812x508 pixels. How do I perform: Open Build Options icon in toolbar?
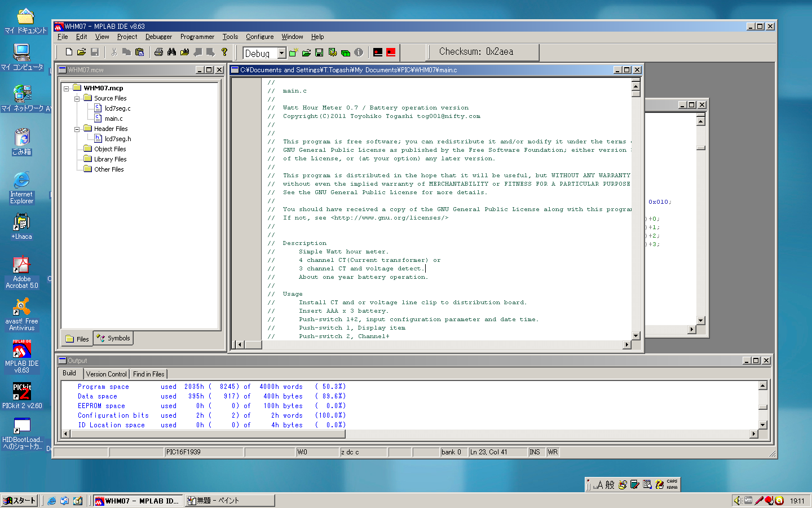[333, 52]
